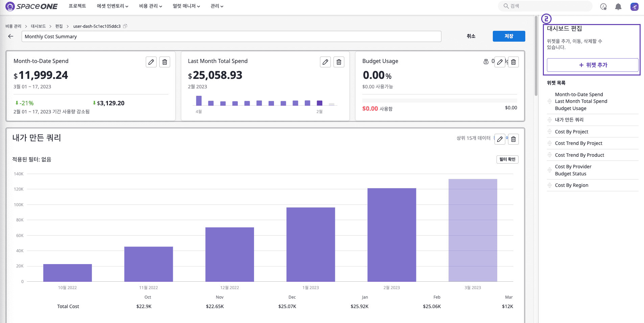Click the drag handle beside Cost By Project

(x=550, y=131)
